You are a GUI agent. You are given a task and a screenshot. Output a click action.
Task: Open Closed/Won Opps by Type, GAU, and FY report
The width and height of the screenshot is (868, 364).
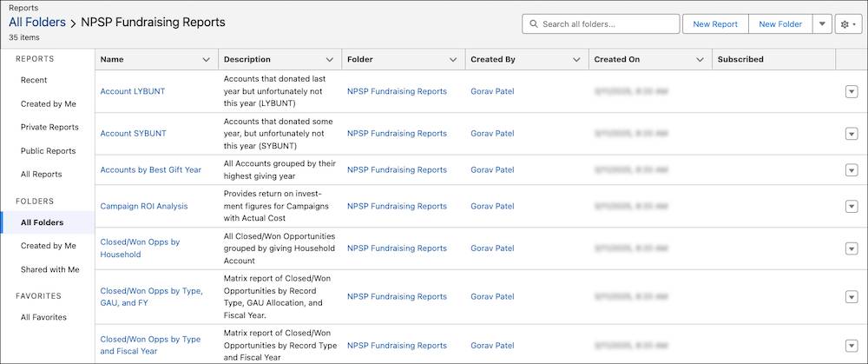click(151, 297)
